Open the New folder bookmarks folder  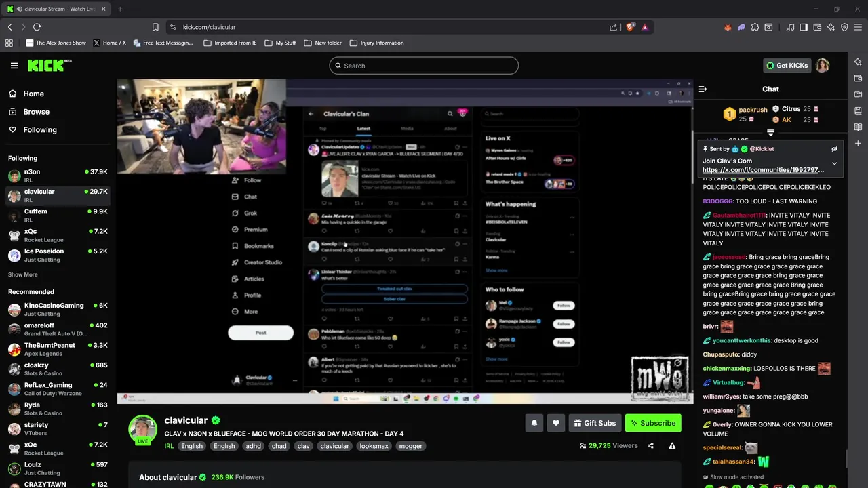(323, 43)
